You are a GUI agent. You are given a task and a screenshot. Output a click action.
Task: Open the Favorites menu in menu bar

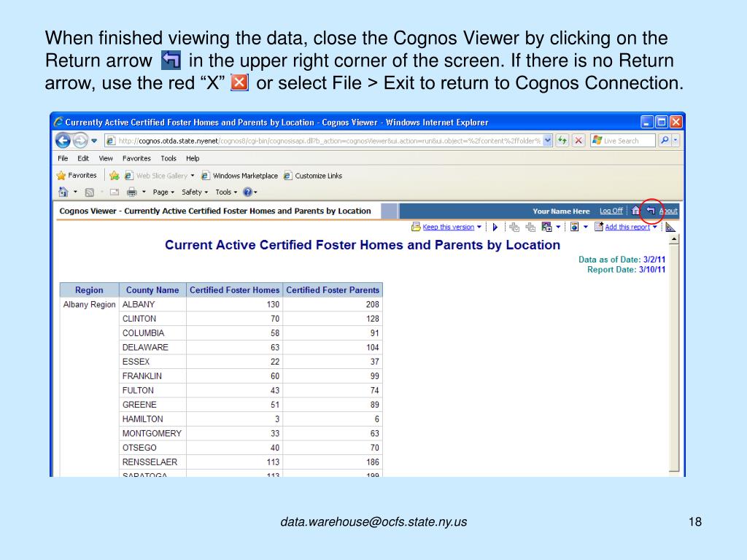click(x=136, y=158)
